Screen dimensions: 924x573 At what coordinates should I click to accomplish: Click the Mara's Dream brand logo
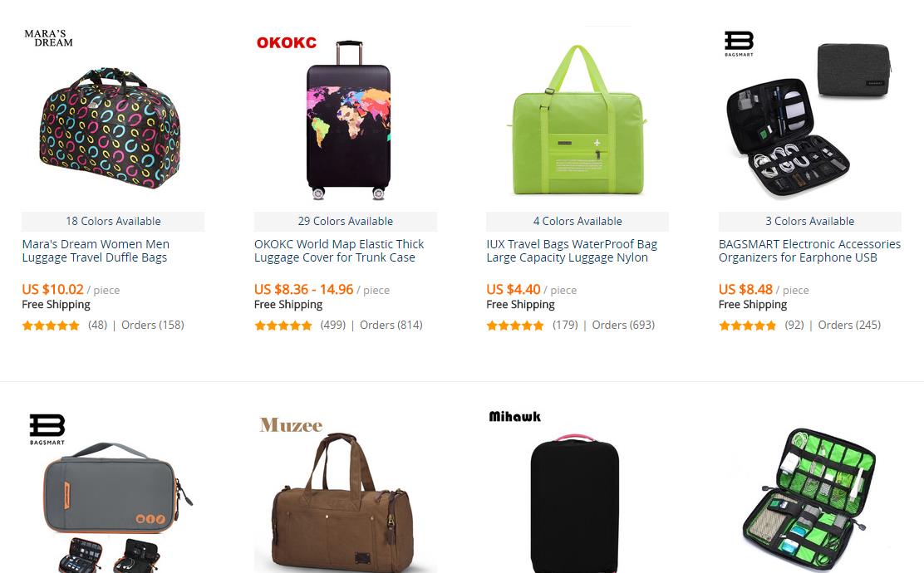48,38
